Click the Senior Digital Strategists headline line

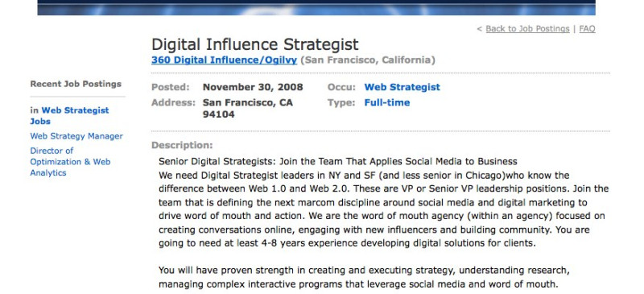coord(337,161)
